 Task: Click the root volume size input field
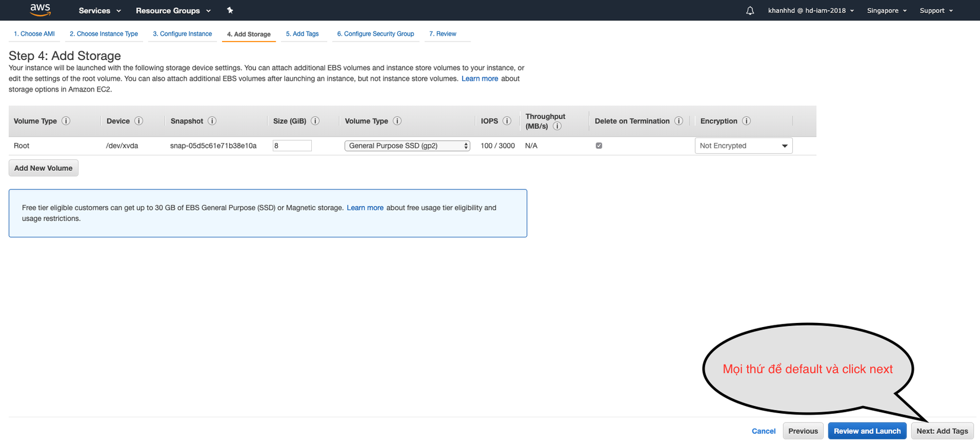pyautogui.click(x=292, y=146)
